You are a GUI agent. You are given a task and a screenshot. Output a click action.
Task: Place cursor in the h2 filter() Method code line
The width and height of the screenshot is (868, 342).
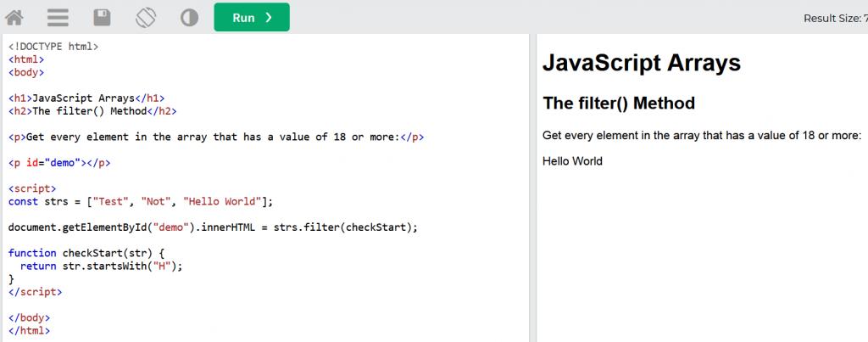click(92, 111)
